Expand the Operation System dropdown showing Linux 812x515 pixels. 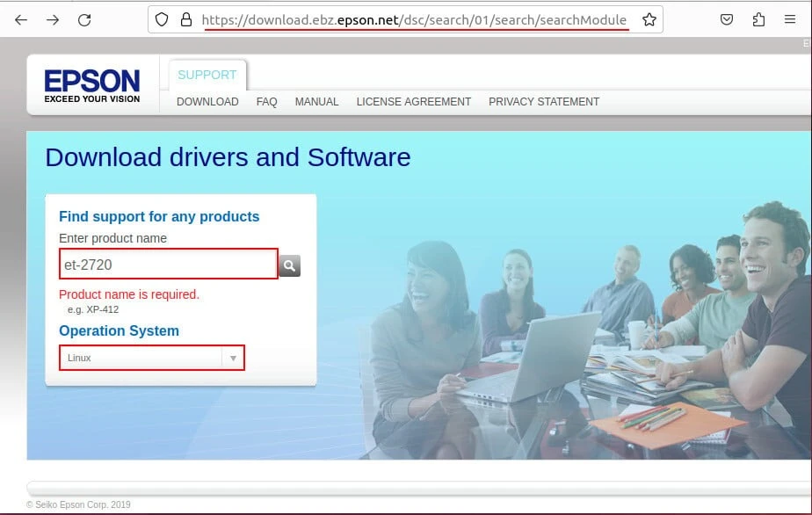[x=151, y=358]
